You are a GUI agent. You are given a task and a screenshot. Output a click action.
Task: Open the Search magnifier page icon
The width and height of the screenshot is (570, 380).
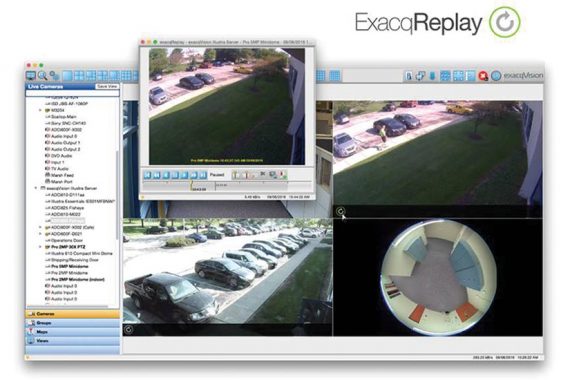pos(43,76)
